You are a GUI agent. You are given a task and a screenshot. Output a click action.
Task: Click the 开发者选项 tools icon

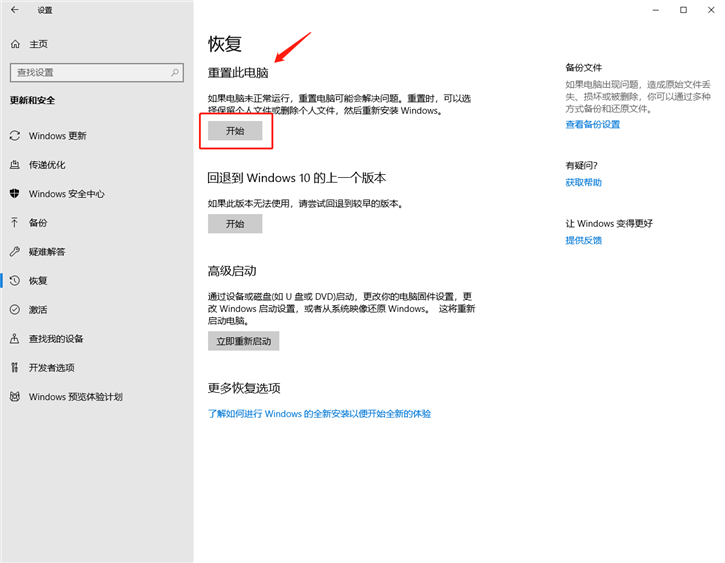(x=15, y=367)
